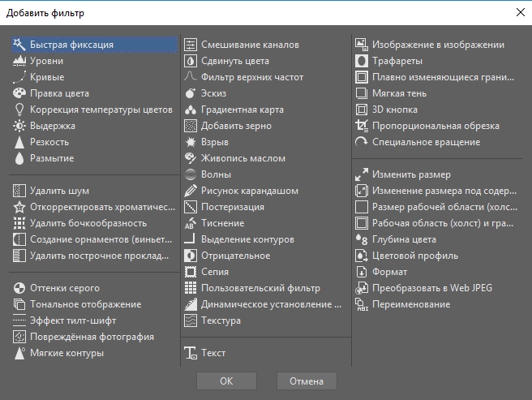Select the Глубина цвета icon
This screenshot has height=400, width=532.
(362, 239)
